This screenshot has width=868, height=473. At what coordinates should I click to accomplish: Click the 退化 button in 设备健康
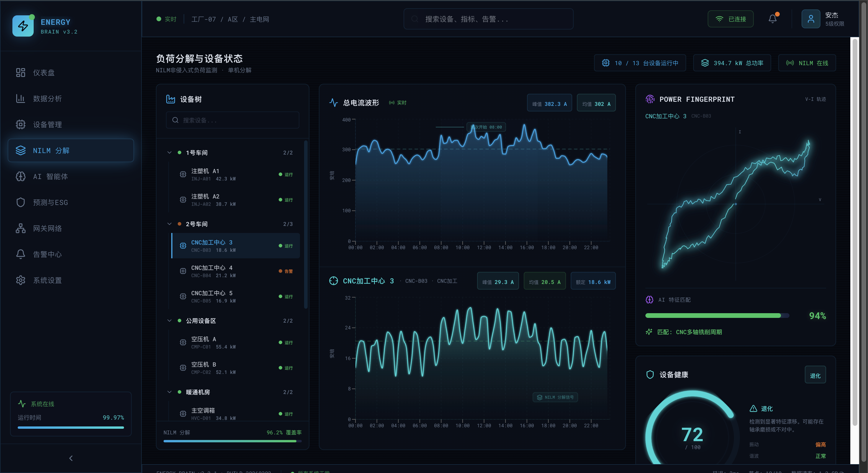[x=815, y=375]
